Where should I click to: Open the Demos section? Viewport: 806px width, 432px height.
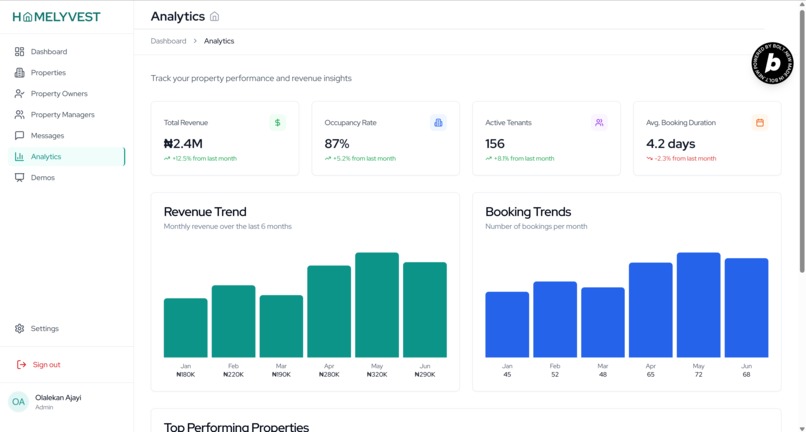click(67, 177)
